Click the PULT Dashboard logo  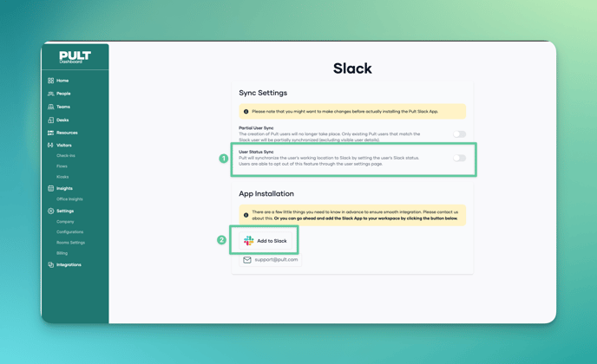[75, 57]
